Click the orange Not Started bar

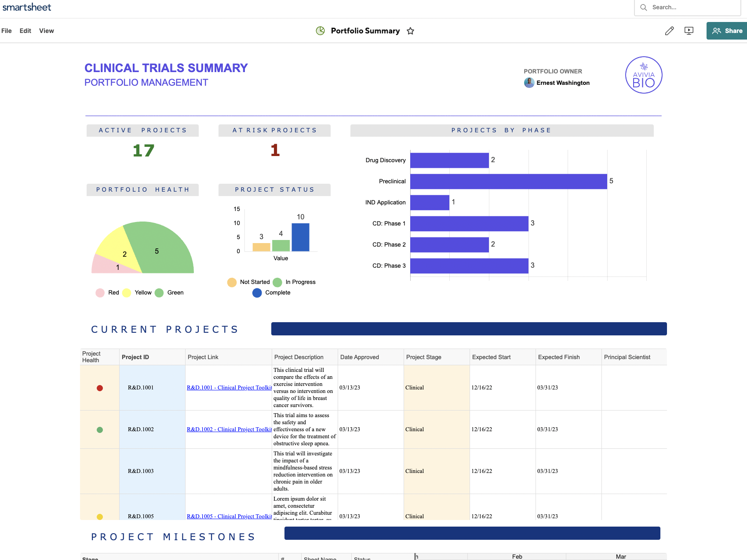point(261,247)
